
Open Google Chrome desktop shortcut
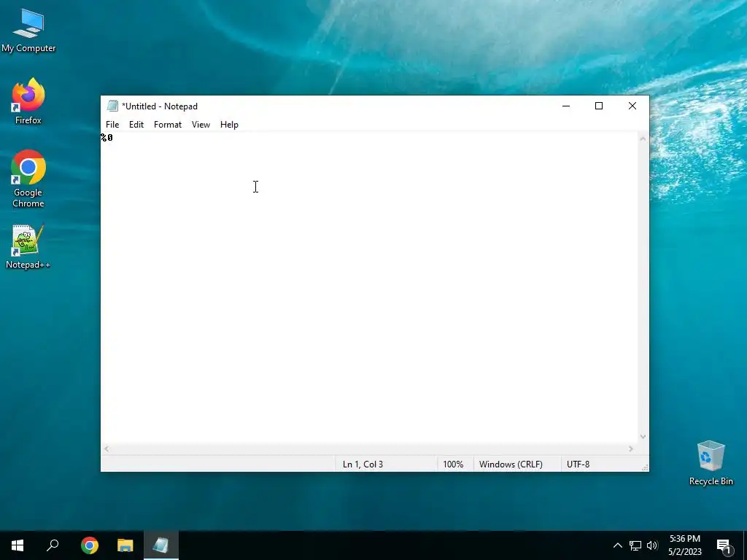(28, 179)
